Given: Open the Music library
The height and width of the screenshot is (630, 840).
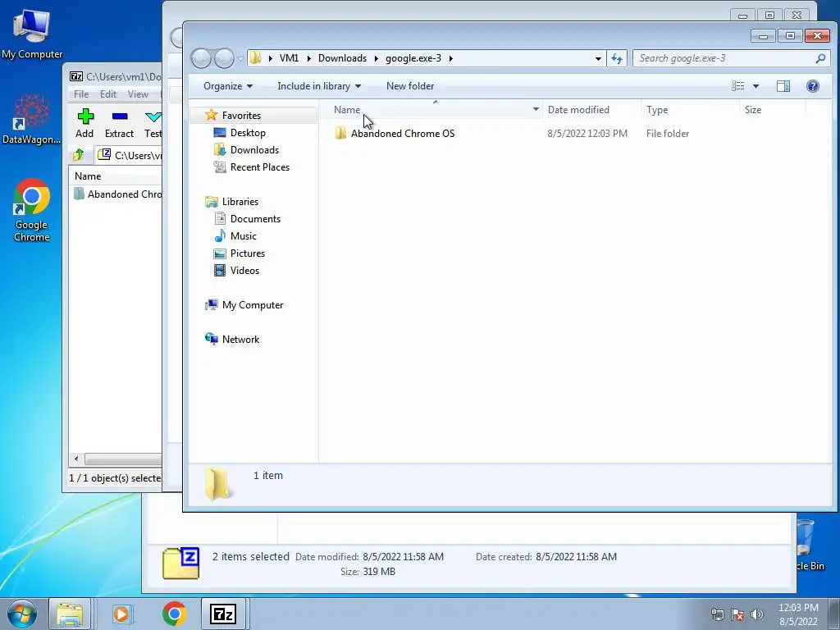Looking at the screenshot, I should (243, 235).
